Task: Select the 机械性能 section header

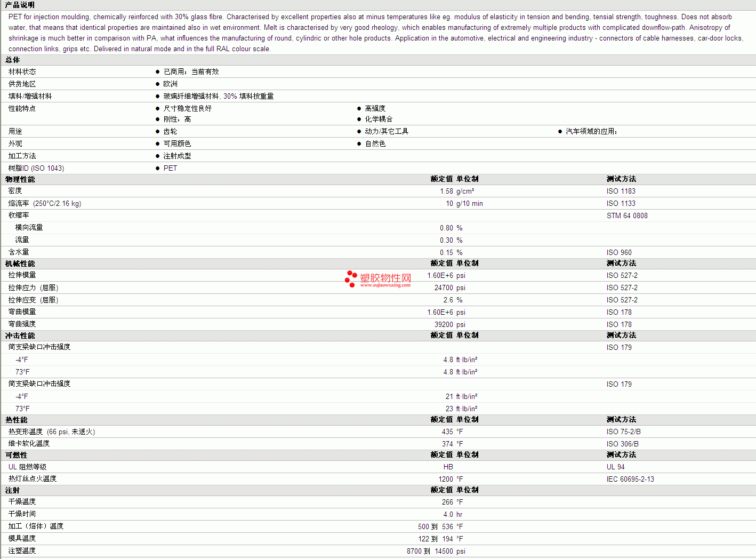Action: (x=20, y=263)
